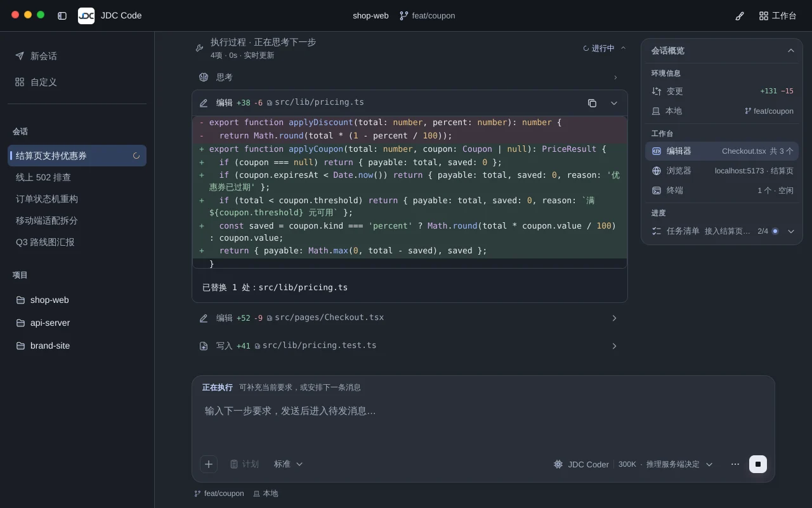Copy the pricing.ts diff with copy icon
The image size is (812, 508).
tap(592, 103)
